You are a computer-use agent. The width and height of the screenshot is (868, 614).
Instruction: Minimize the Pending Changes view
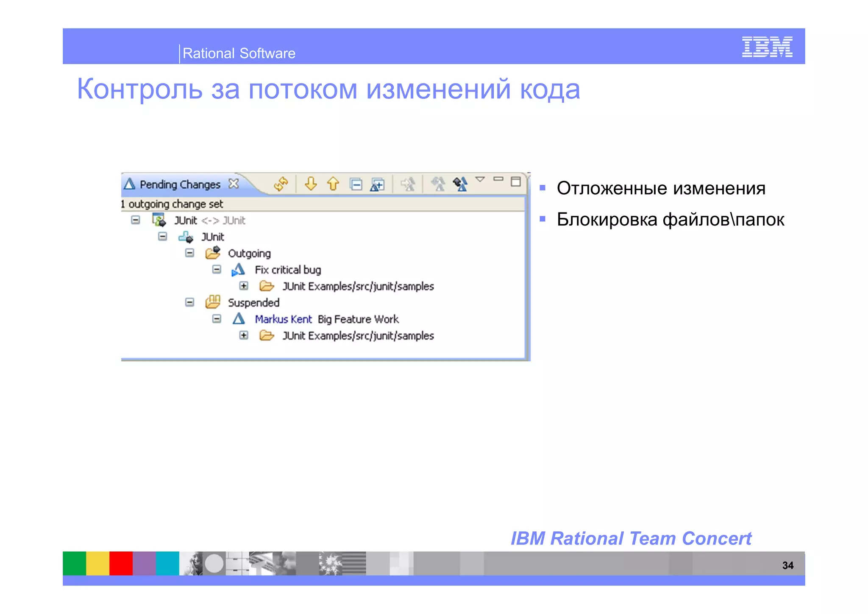tap(498, 179)
